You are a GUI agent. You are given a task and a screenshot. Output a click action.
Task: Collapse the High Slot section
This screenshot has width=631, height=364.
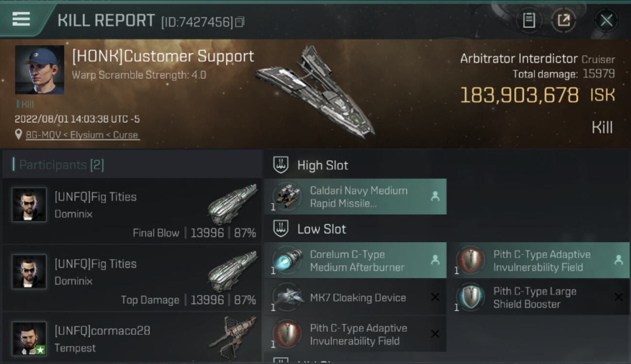[x=323, y=165]
